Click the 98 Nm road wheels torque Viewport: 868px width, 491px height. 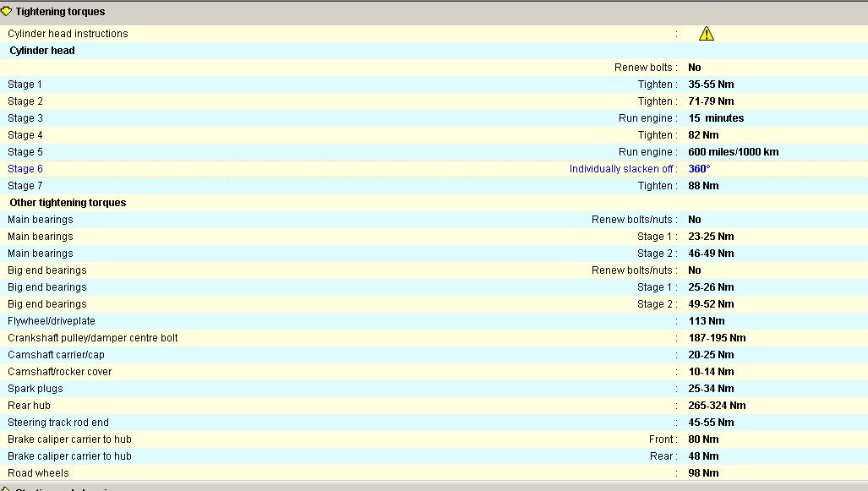[703, 473]
